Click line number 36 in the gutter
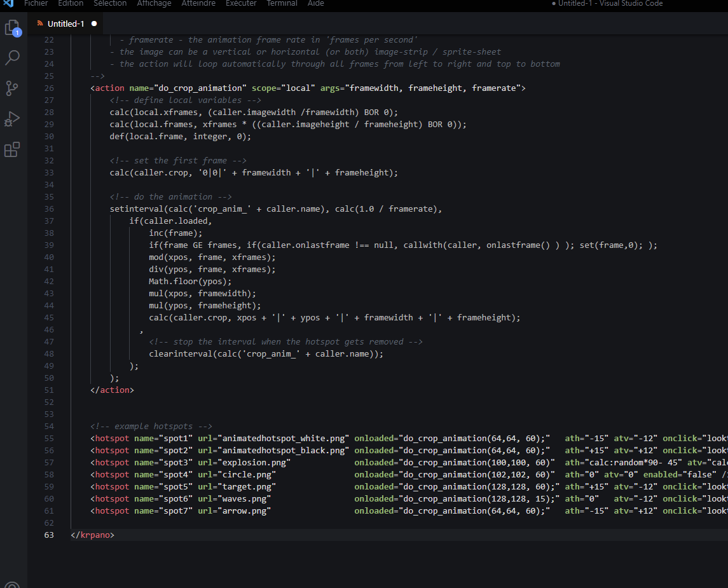This screenshot has height=588, width=728. (49, 209)
